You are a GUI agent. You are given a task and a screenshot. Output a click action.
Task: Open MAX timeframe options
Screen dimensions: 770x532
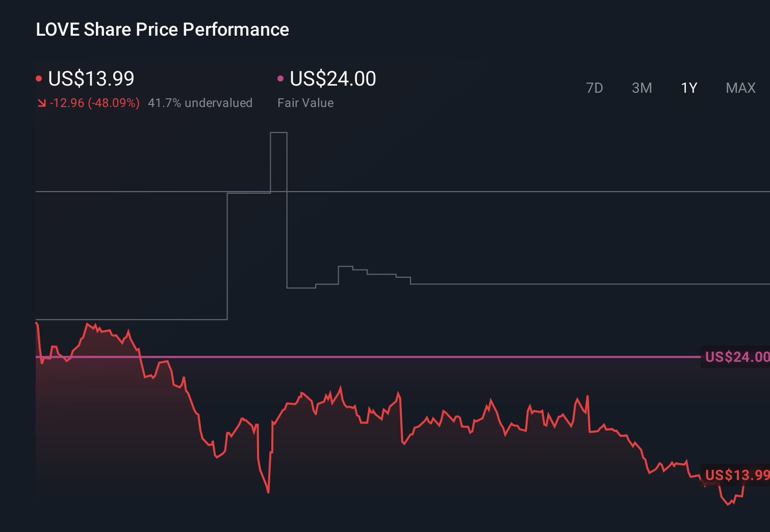(740, 88)
